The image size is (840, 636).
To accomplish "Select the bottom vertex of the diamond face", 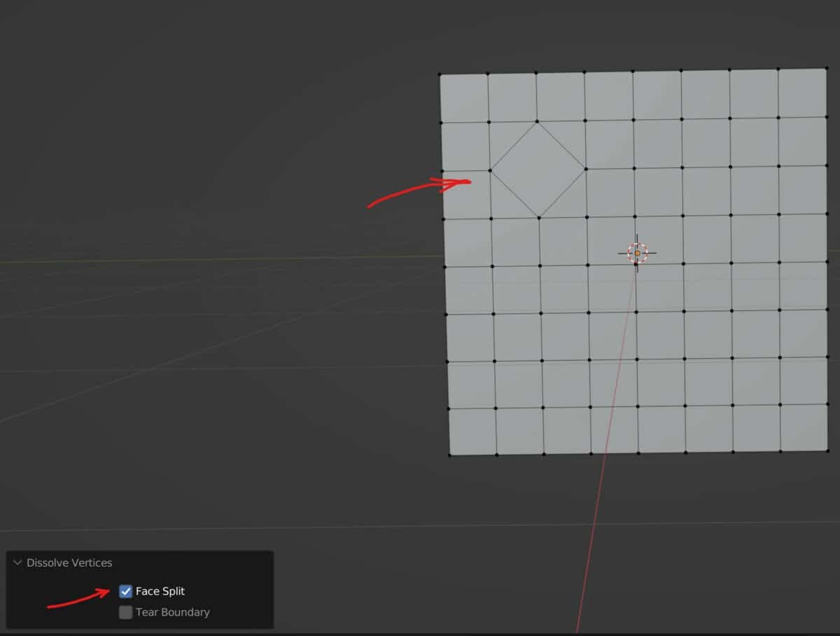I will click(540, 217).
